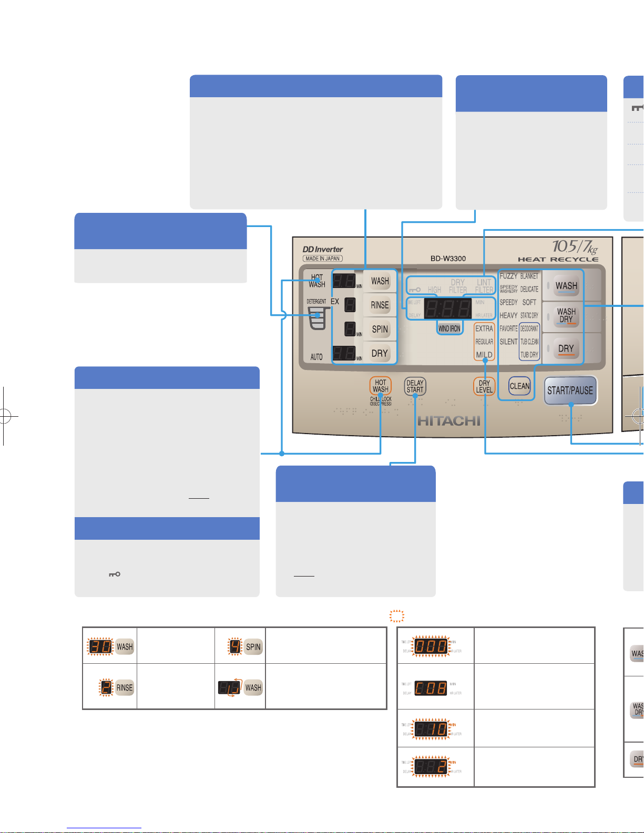Image resolution: width=644 pixels, height=833 pixels.
Task: Click the flashing 10 MIN display example
Action: tap(431, 729)
